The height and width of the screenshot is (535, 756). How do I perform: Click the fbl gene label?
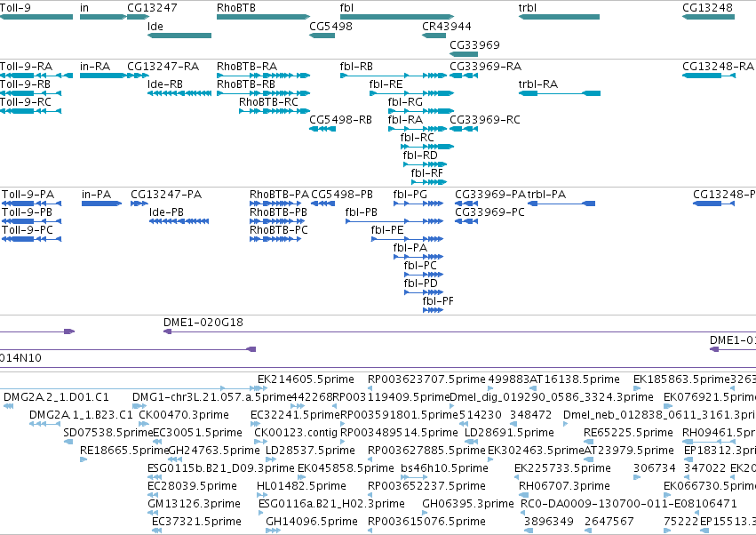coord(346,8)
